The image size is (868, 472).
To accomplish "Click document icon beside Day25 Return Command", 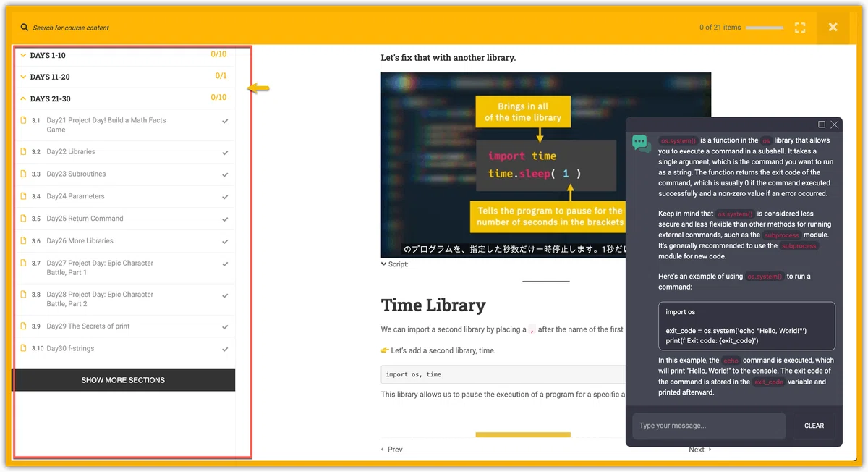I will pyautogui.click(x=23, y=219).
